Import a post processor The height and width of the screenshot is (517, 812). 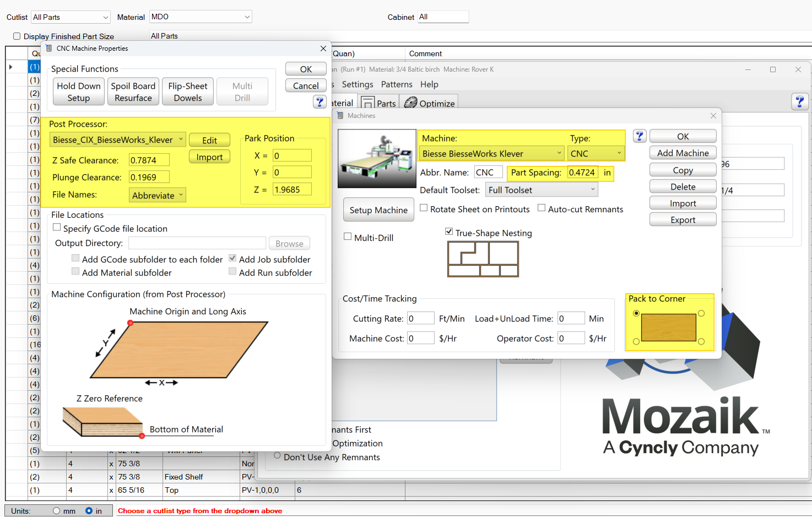point(209,157)
